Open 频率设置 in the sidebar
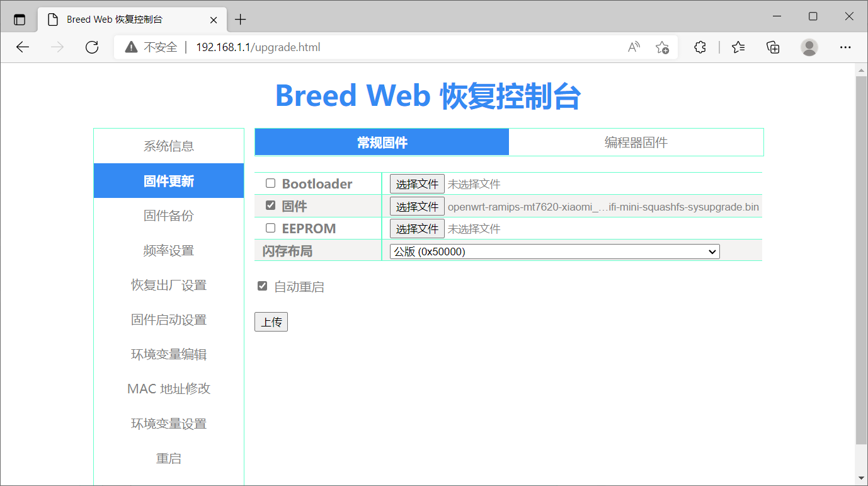This screenshot has height=486, width=868. click(x=169, y=250)
